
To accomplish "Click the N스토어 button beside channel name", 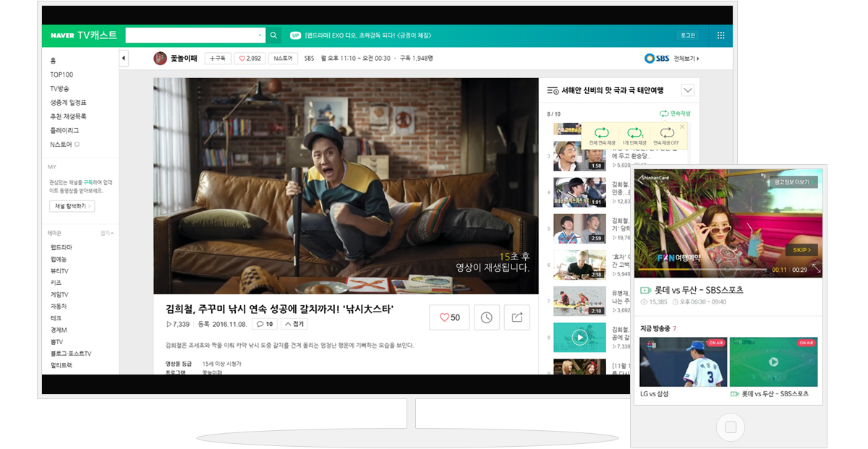I will coord(283,59).
